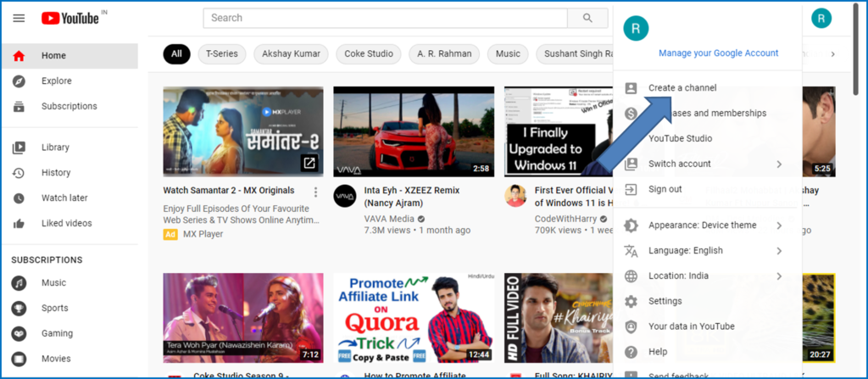The image size is (868, 379).
Task: Select the Sushant Singh filter chip
Action: (576, 54)
